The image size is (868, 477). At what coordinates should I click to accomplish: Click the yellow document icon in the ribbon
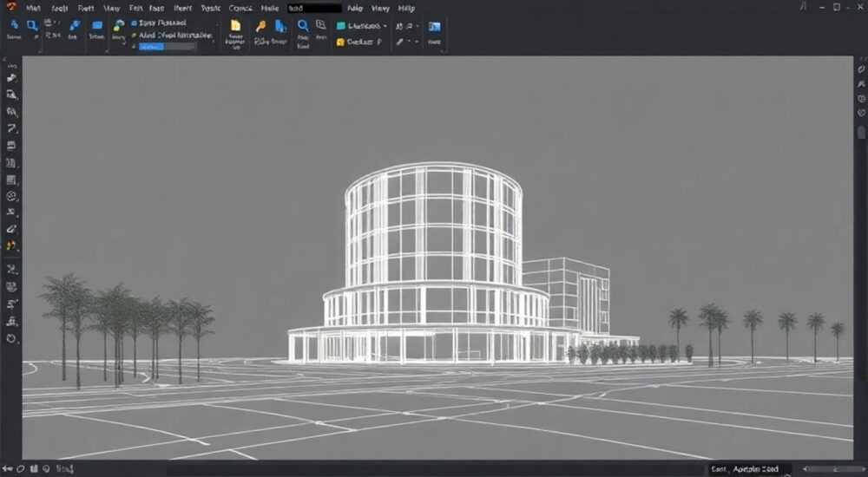[236, 25]
